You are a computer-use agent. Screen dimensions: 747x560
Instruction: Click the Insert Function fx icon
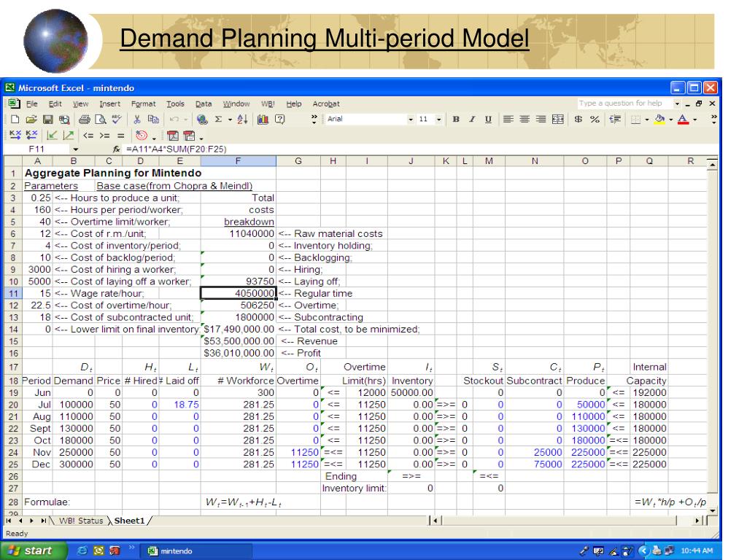point(116,149)
